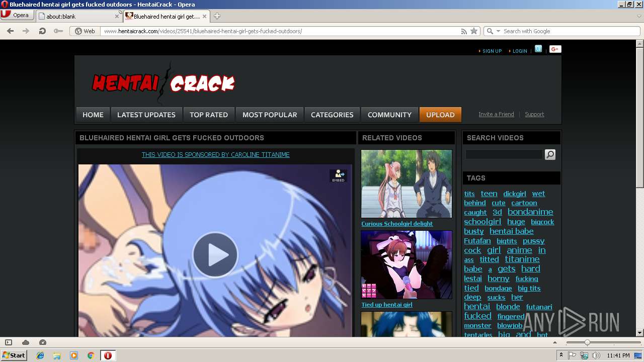Click the page scrollbar down arrow
Screen dimensions: 644x362
pyautogui.click(x=639, y=333)
